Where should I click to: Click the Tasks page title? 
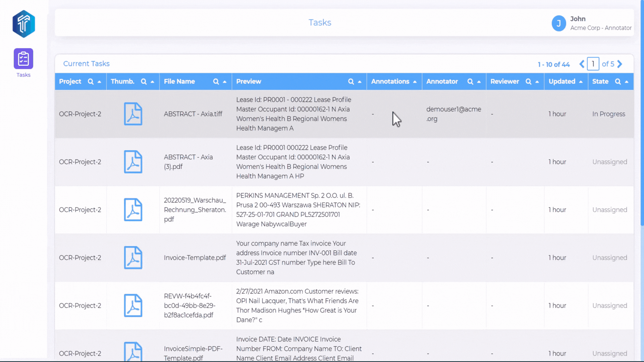click(320, 22)
